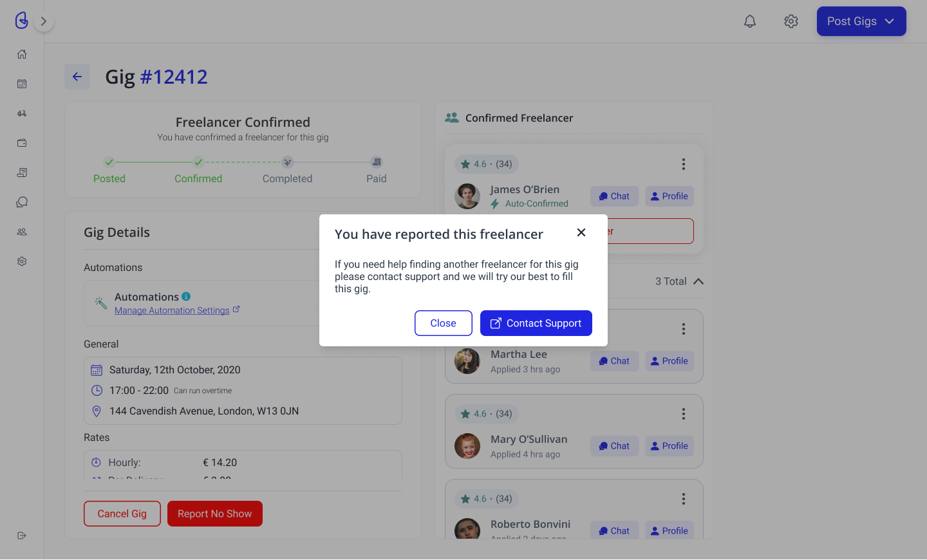Expand the sidebar with the chevron arrow
Viewport: 927px width, 560px height.
click(x=44, y=21)
